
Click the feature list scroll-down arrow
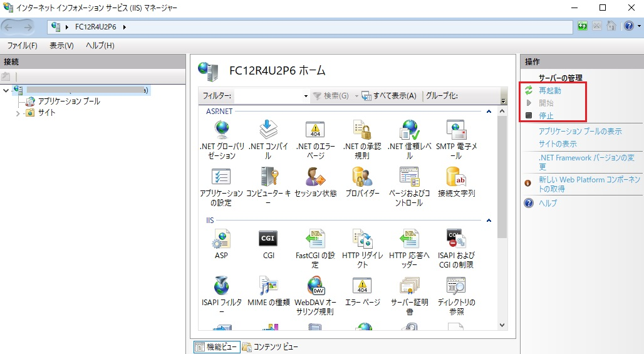(x=502, y=325)
